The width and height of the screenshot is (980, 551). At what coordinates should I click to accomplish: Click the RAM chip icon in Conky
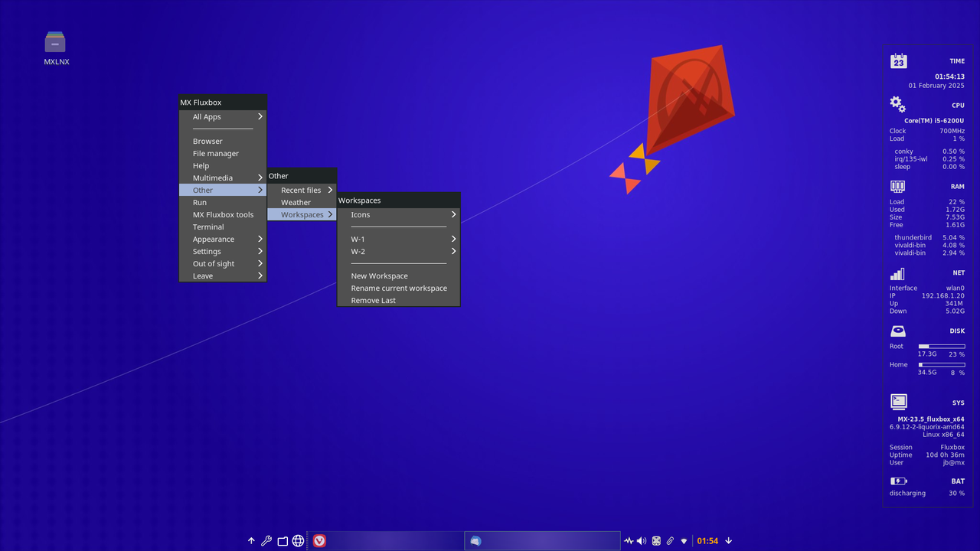[898, 186]
